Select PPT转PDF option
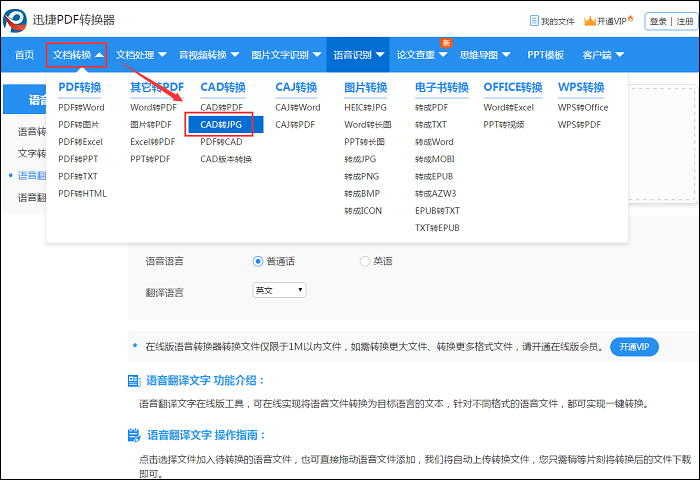The width and height of the screenshot is (700, 480). tap(150, 159)
